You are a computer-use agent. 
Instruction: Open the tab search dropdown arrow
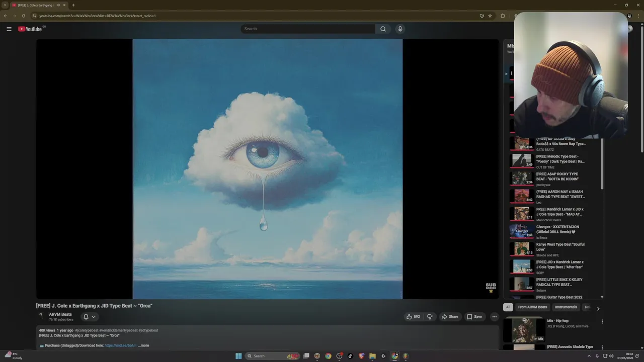5,5
